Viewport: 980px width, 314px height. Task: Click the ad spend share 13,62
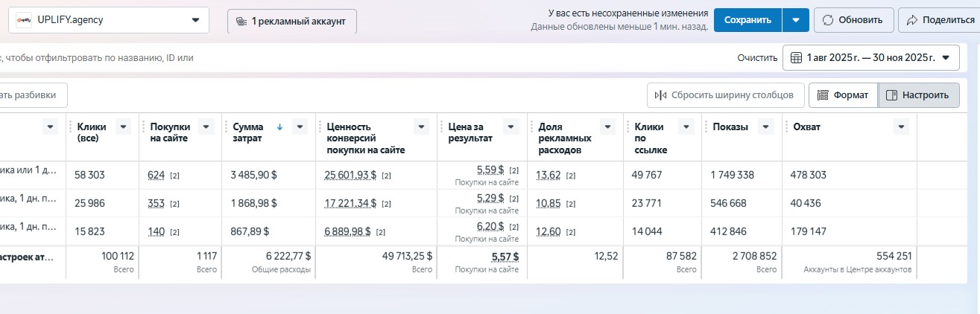(x=549, y=175)
